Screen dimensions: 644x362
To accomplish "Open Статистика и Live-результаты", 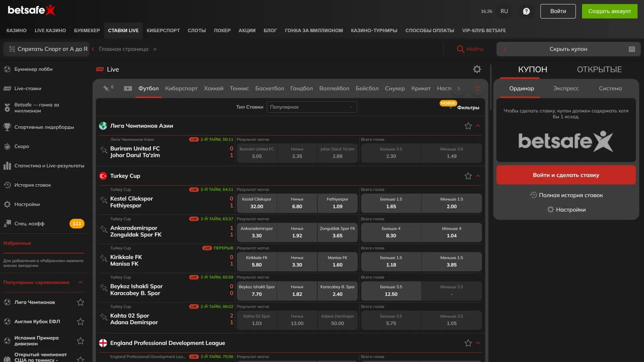I will pyautogui.click(x=43, y=166).
